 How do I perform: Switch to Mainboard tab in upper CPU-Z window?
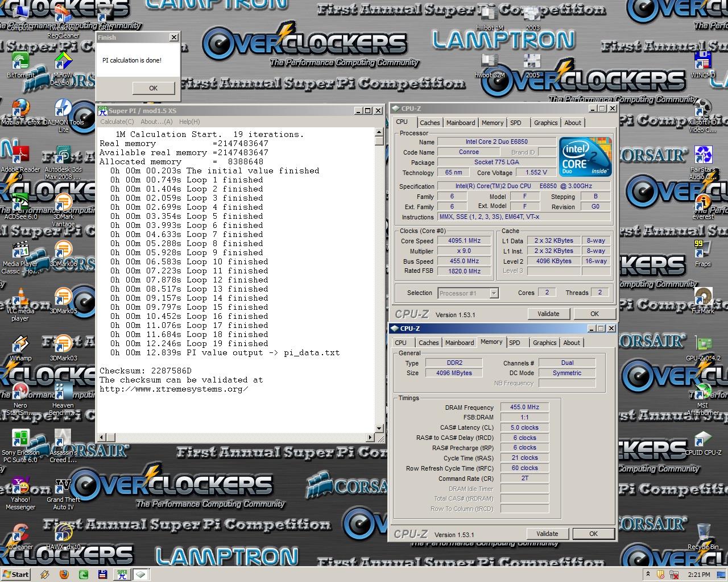461,123
